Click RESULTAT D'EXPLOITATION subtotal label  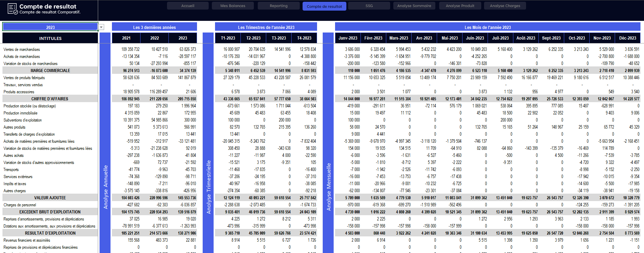(50, 233)
